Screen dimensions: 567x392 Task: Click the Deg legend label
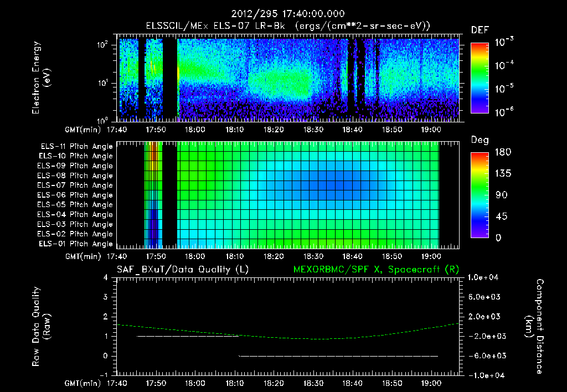480,140
